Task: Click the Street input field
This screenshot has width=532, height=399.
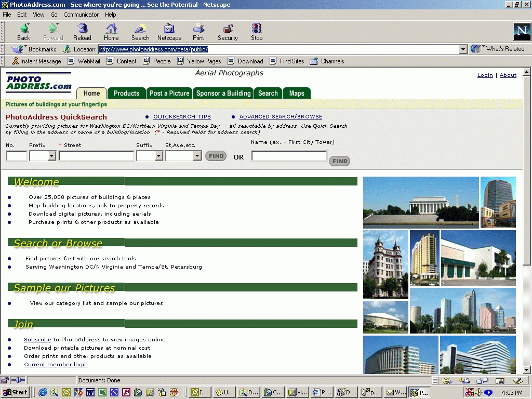Action: [x=97, y=156]
